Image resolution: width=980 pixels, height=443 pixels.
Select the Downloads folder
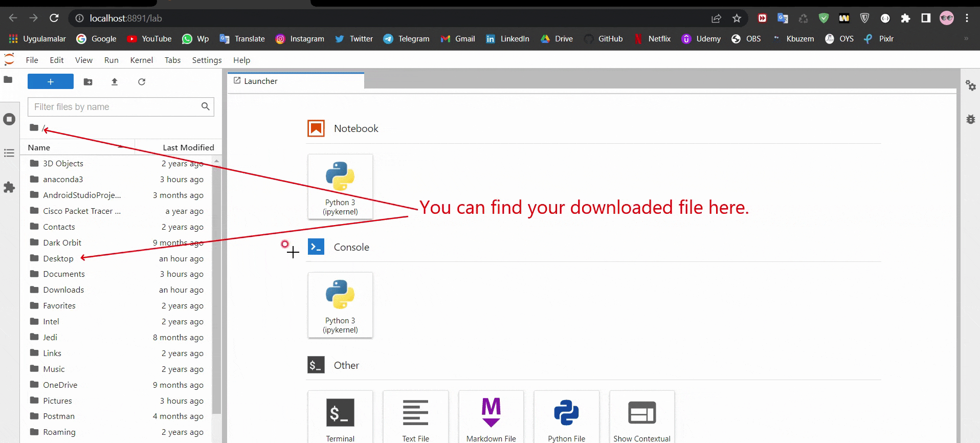pos(117,290)
